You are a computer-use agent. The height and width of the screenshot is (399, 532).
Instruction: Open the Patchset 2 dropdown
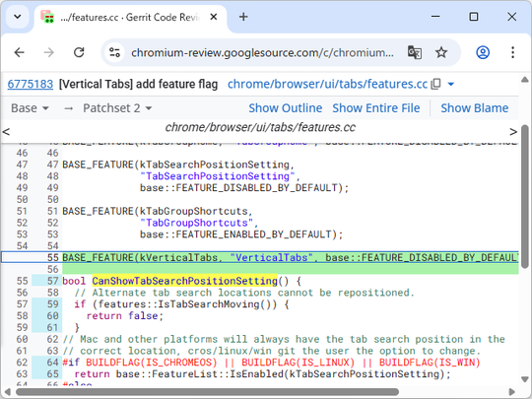pyautogui.click(x=117, y=108)
